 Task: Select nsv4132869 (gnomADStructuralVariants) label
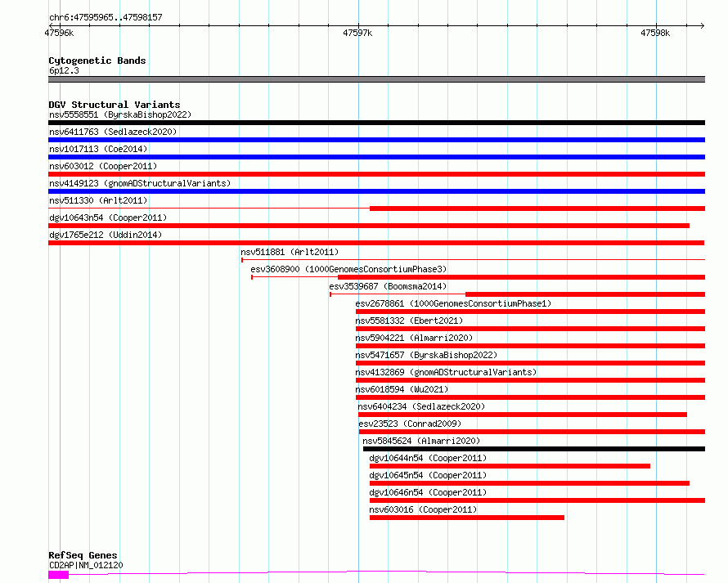[x=446, y=372]
